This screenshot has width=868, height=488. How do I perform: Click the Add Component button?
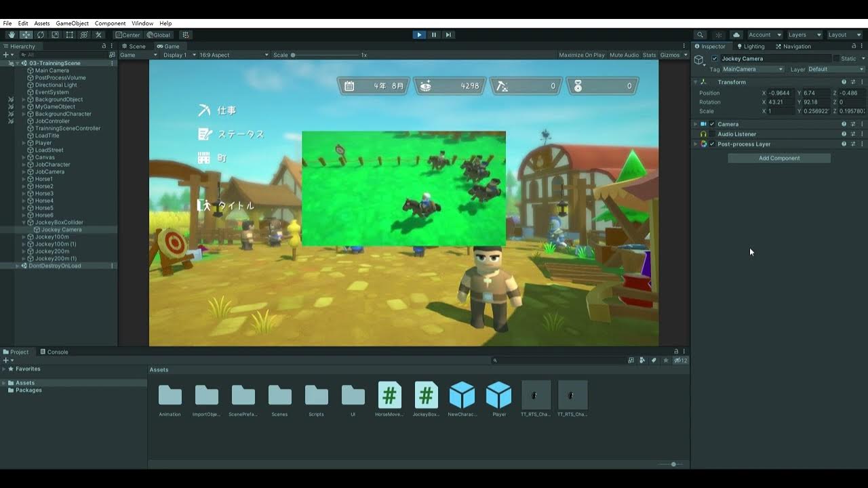[x=779, y=158]
